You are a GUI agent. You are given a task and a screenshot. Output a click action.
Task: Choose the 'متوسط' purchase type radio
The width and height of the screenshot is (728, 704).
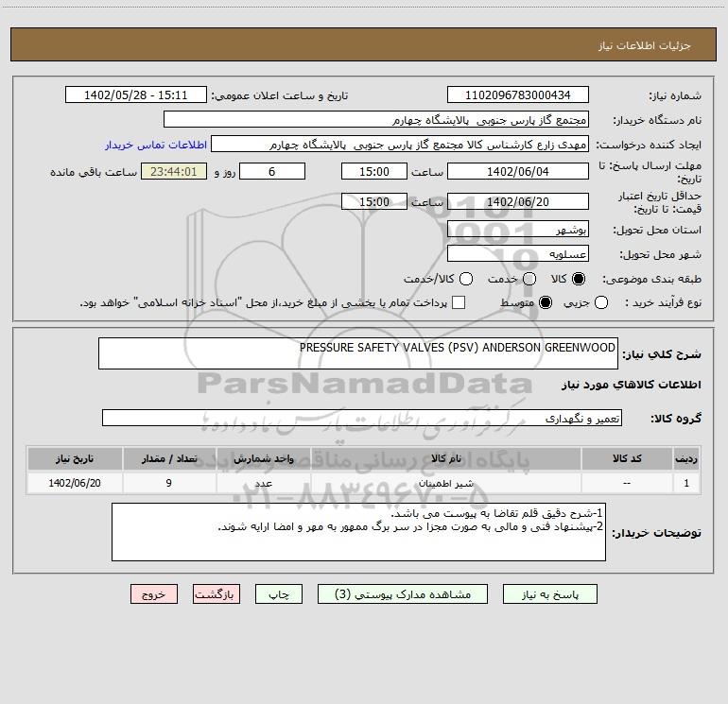coord(545,302)
